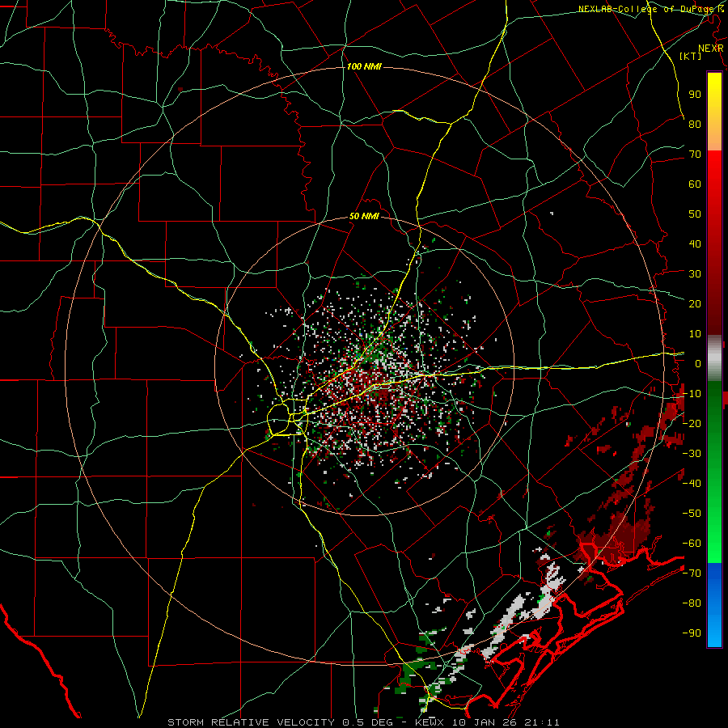Click the "50 NMI" range ring label
The height and width of the screenshot is (728, 728).
(364, 216)
